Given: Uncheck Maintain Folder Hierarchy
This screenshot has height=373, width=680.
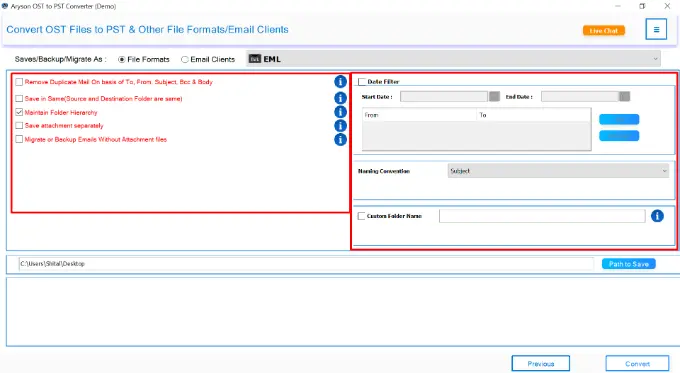Looking at the screenshot, I should coord(19,112).
